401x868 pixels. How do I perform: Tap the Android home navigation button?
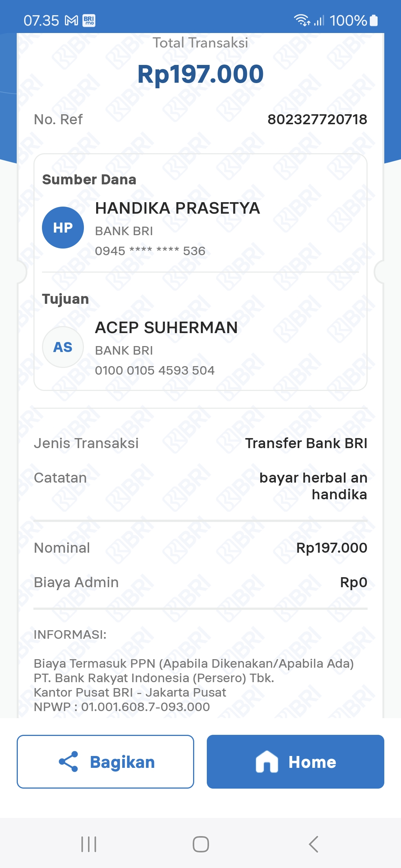[200, 844]
